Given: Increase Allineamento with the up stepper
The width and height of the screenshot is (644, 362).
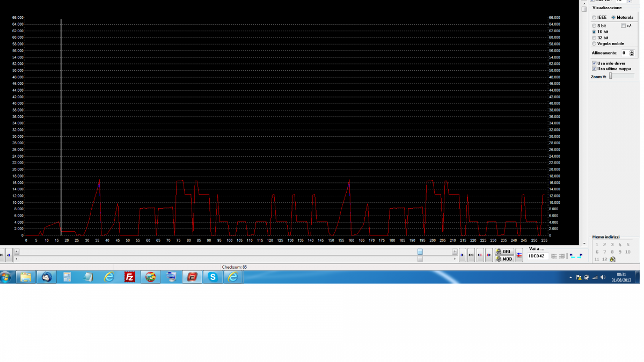Looking at the screenshot, I should click(632, 51).
